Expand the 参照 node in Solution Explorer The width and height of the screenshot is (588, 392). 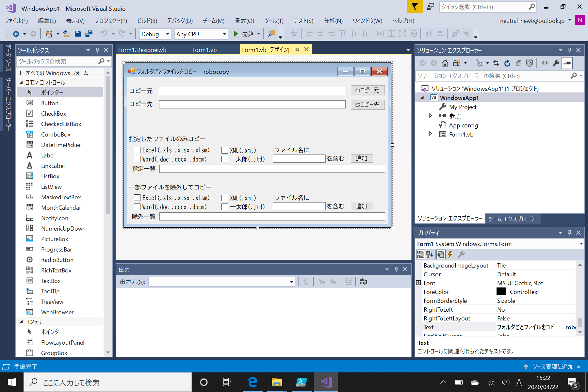click(x=431, y=115)
